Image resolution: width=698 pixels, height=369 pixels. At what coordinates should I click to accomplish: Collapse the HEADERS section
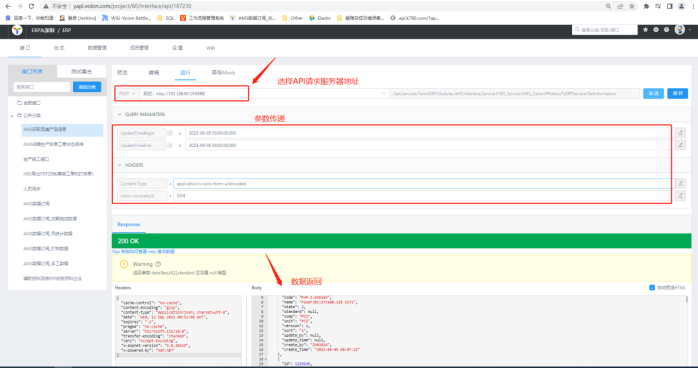click(119, 165)
